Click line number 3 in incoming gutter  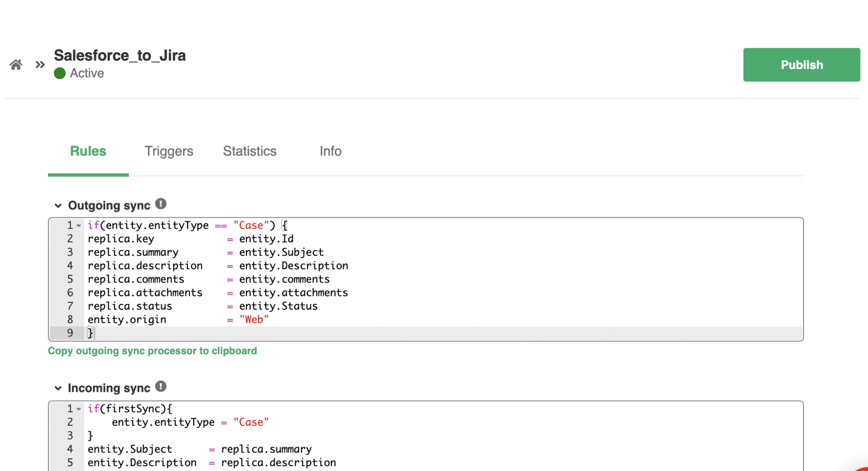click(x=70, y=436)
